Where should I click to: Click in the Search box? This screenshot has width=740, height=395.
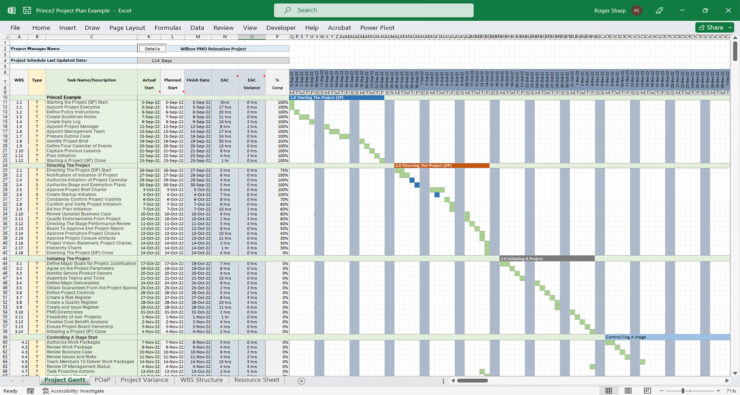(x=374, y=10)
